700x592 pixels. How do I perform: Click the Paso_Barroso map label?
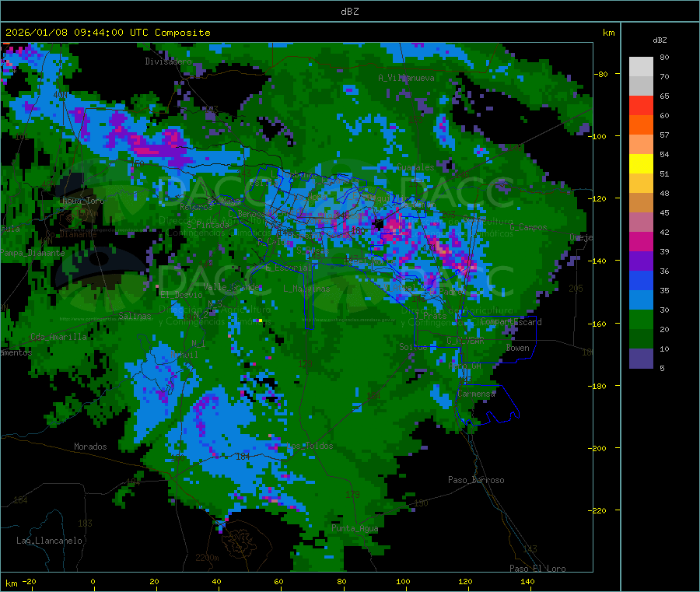(476, 480)
